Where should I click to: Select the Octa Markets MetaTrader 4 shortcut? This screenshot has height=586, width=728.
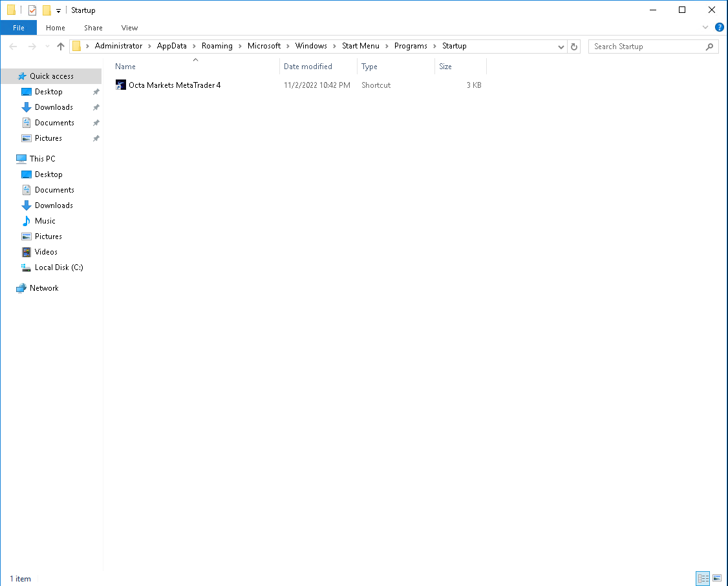point(174,85)
